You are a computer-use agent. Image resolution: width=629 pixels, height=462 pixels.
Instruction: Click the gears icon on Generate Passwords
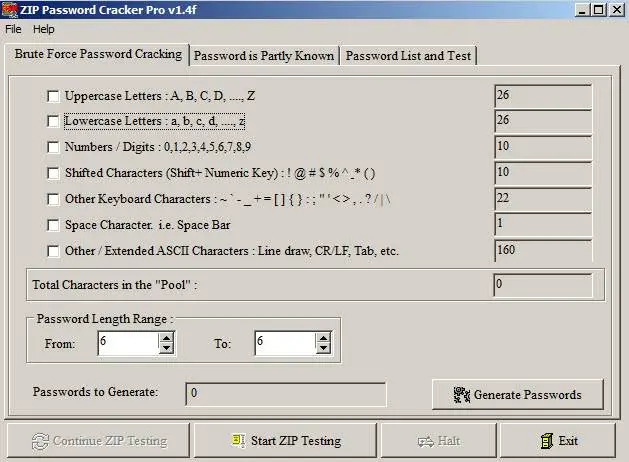[461, 395]
